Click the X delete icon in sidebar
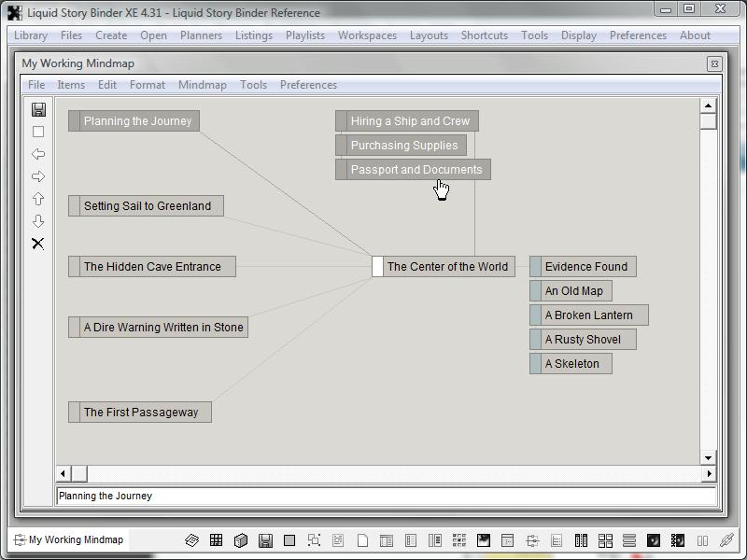 38,244
